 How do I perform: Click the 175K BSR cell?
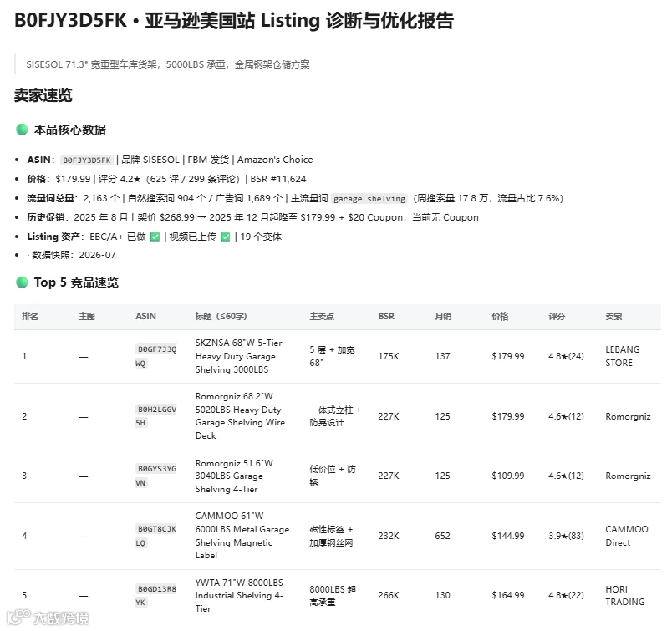[389, 356]
